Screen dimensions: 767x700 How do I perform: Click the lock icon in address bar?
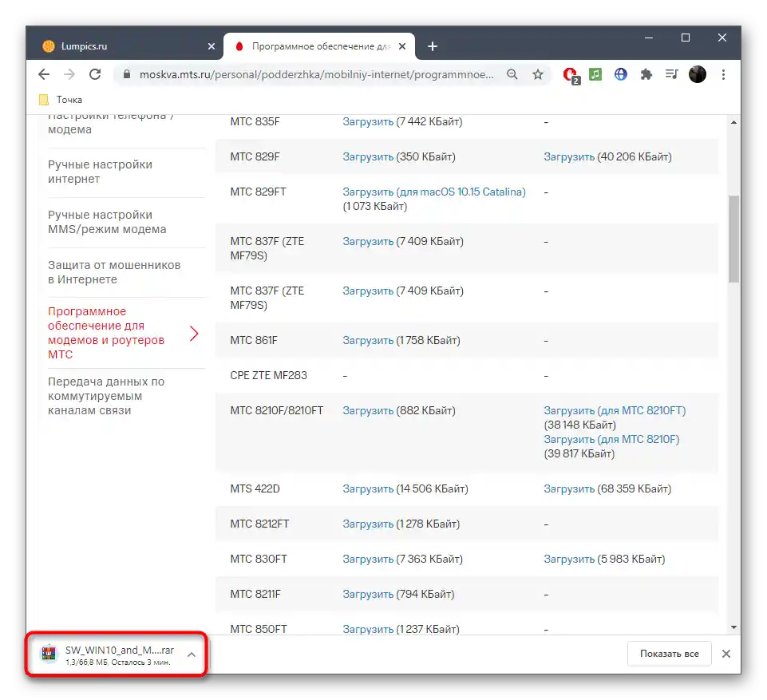(x=127, y=74)
